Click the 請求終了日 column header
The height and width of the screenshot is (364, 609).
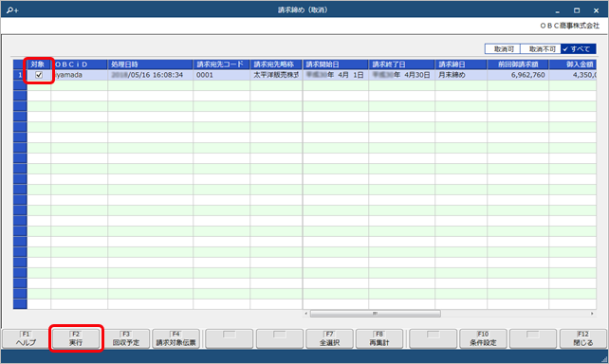tap(401, 64)
